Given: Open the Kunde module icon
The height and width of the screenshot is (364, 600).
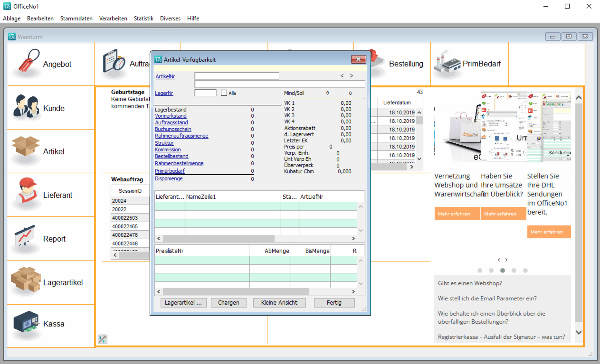Looking at the screenshot, I should pos(26,107).
